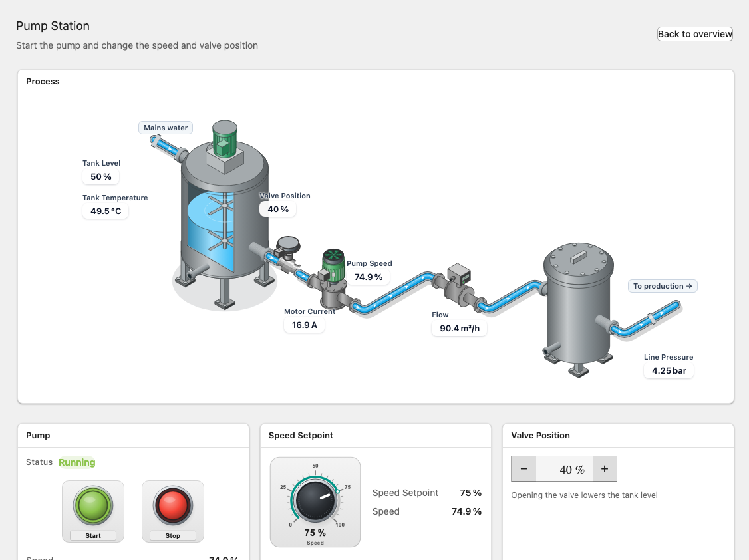
Task: Click process Valve Position value 40 %
Action: [x=278, y=209]
